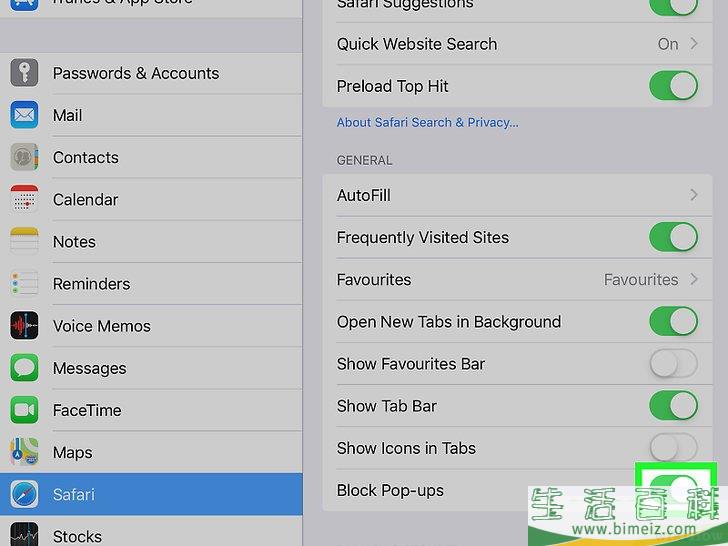Expand Quick Website Search options
This screenshot has width=728, height=546.
coord(517,44)
